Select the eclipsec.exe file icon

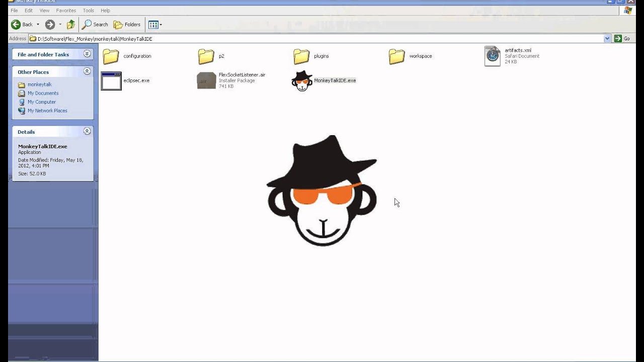click(111, 81)
